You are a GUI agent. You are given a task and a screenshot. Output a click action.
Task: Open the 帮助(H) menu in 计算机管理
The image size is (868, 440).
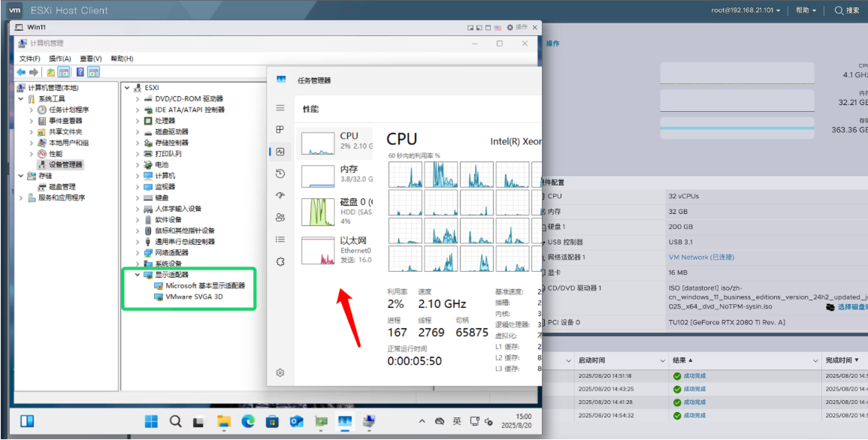[122, 59]
